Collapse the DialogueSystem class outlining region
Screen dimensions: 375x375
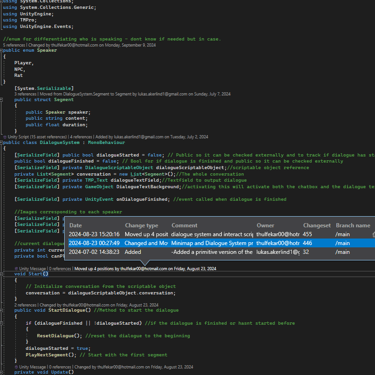tap(1, 142)
